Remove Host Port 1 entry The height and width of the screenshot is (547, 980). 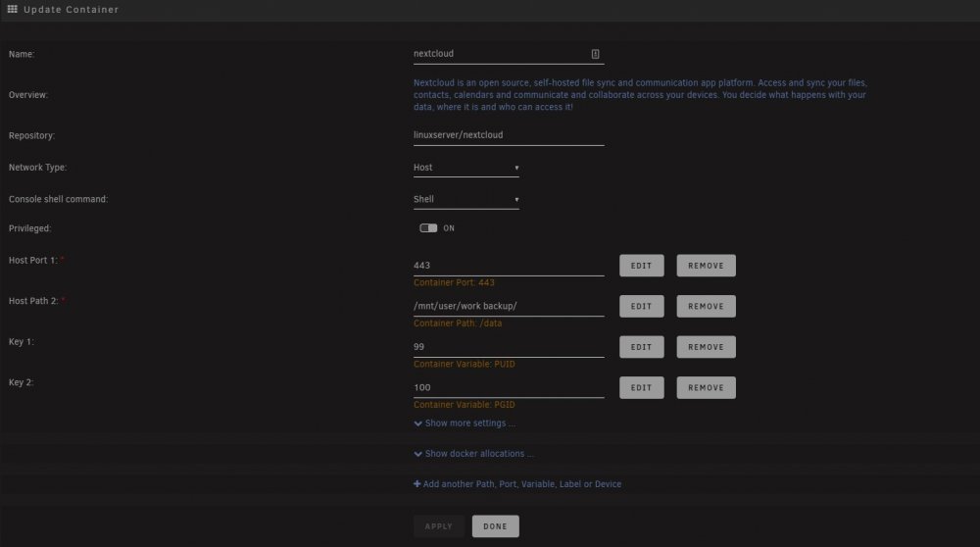[706, 266]
